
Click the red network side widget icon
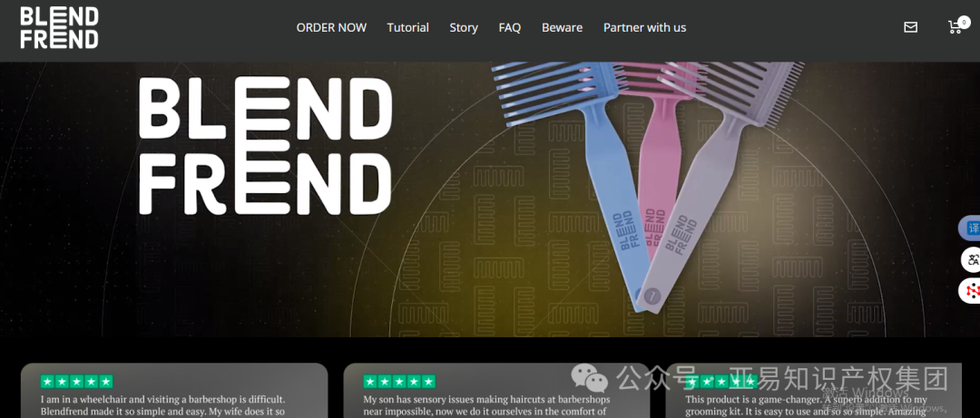tap(971, 291)
